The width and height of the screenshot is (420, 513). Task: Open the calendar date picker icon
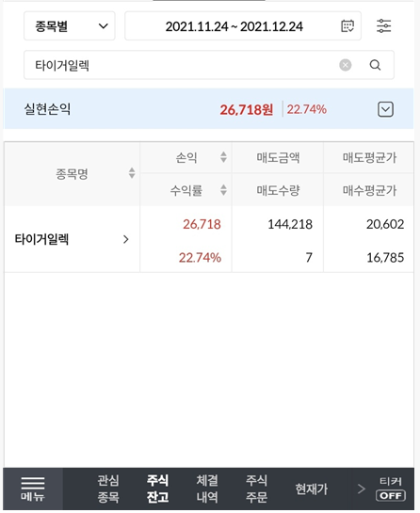pos(347,26)
